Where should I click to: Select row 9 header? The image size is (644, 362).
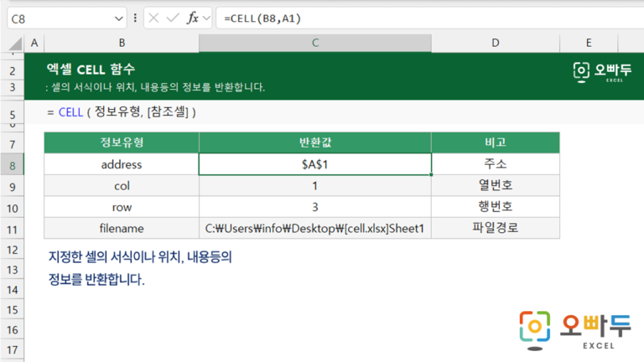coord(13,187)
